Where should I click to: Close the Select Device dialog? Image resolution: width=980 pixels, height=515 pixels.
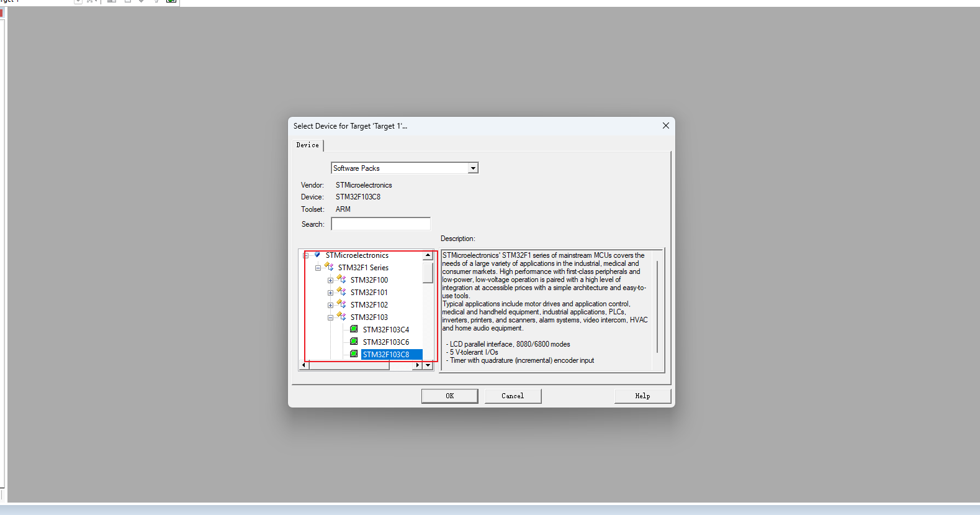coord(666,125)
